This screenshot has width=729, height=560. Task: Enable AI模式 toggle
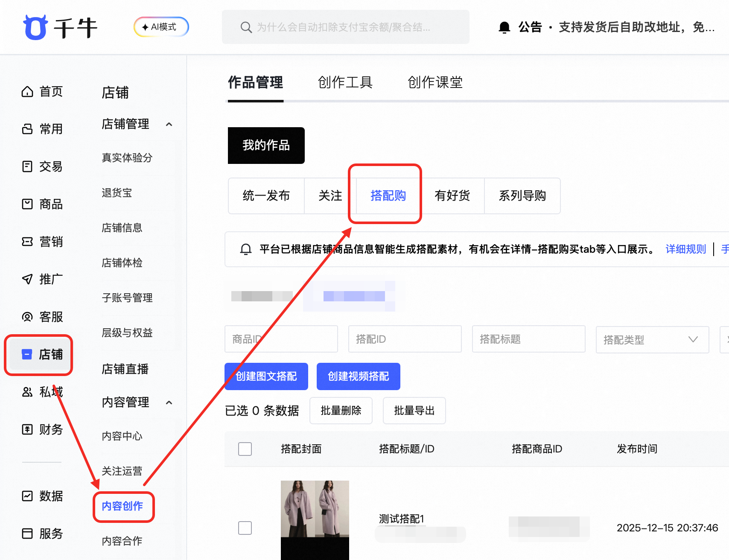161,26
